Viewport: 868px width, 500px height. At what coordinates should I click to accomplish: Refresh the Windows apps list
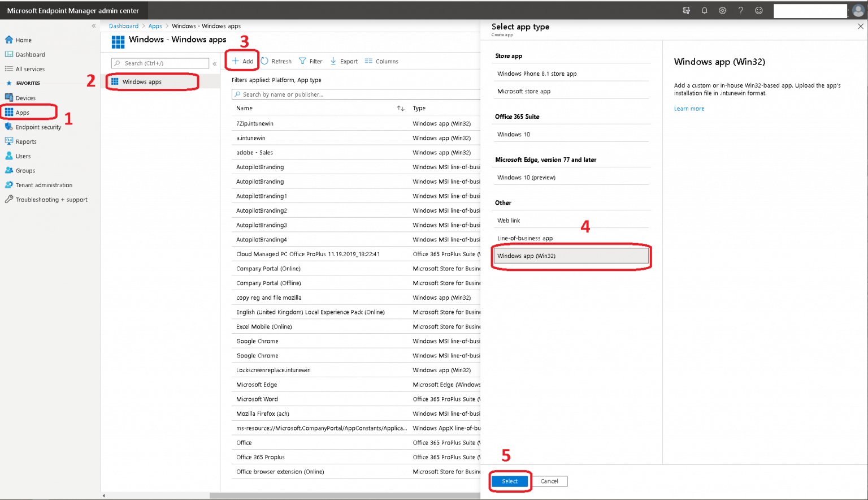(x=276, y=61)
